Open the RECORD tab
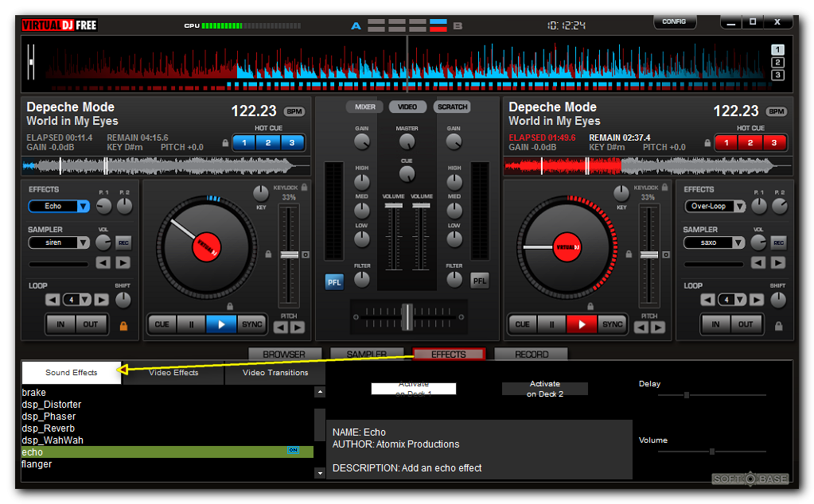Viewport: 814px width, 504px height. click(x=531, y=354)
